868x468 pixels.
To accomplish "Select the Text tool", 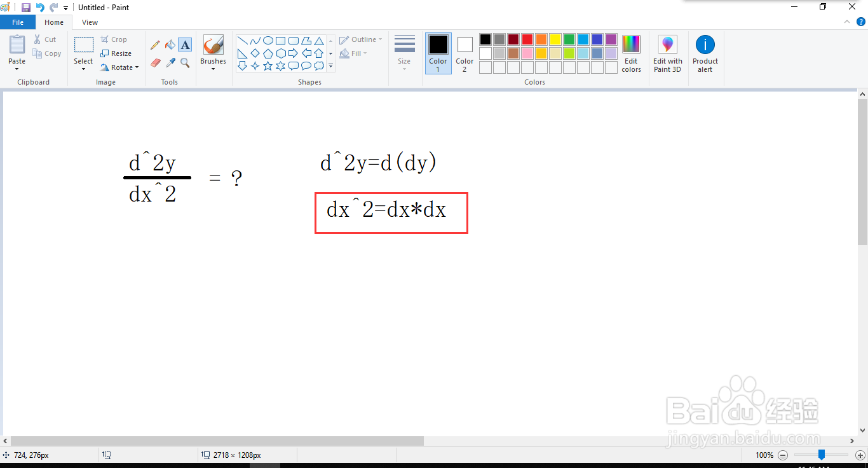I will 185,45.
